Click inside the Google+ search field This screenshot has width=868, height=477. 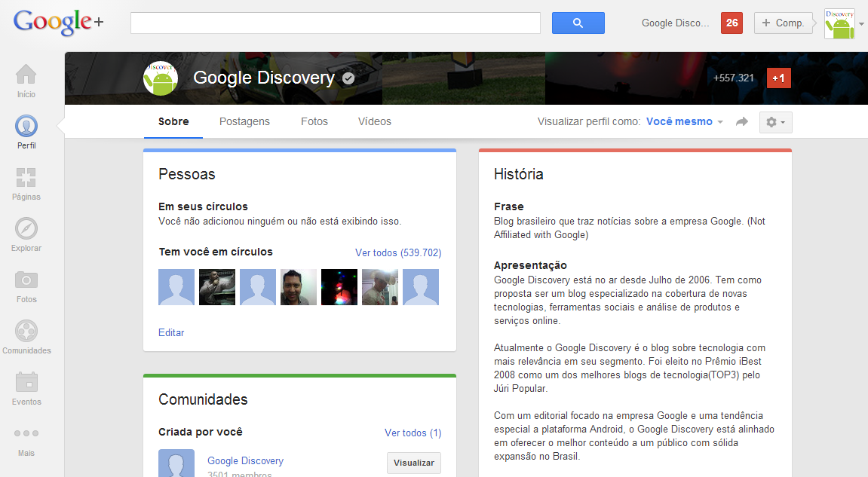(335, 23)
